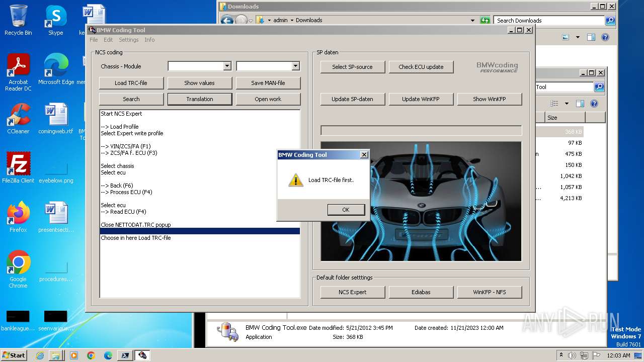This screenshot has width=644, height=362.
Task: Click the SP daten progress bar
Action: (x=421, y=131)
